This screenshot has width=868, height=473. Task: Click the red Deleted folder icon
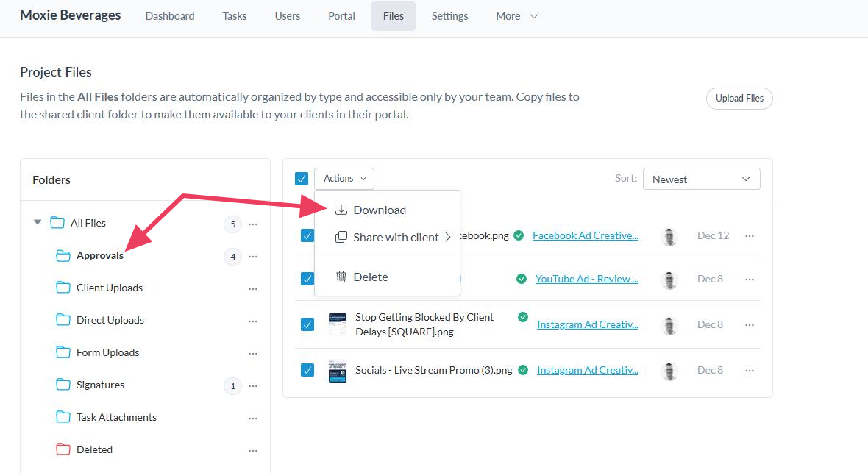pos(63,449)
